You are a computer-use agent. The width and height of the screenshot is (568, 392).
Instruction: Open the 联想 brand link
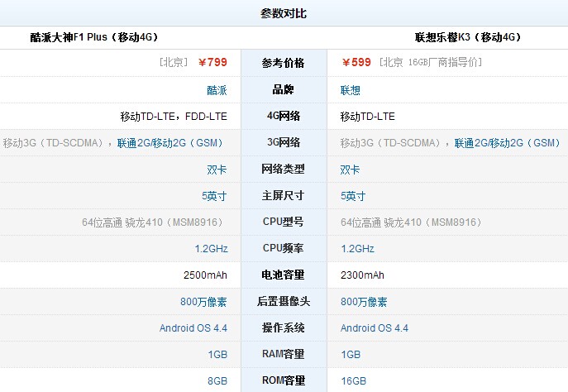pyautogui.click(x=350, y=90)
